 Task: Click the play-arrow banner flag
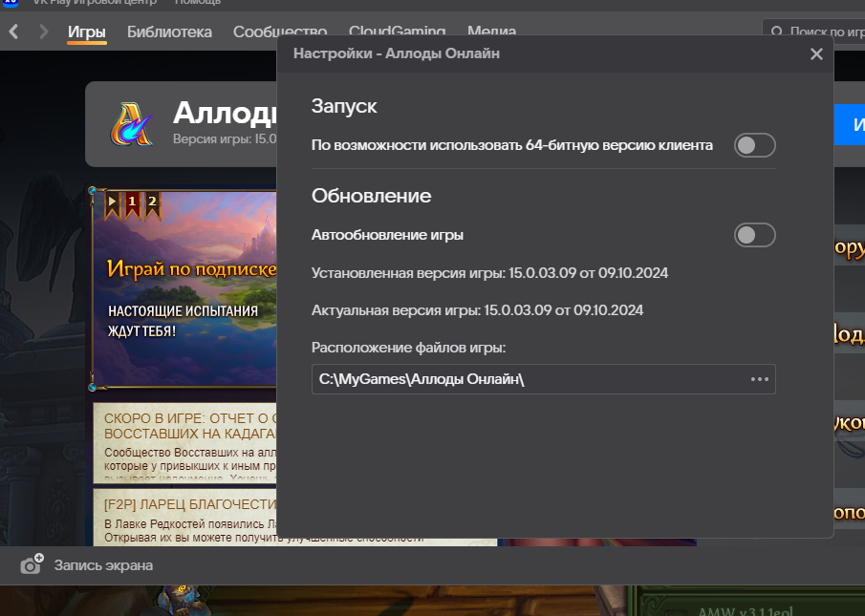(x=112, y=205)
